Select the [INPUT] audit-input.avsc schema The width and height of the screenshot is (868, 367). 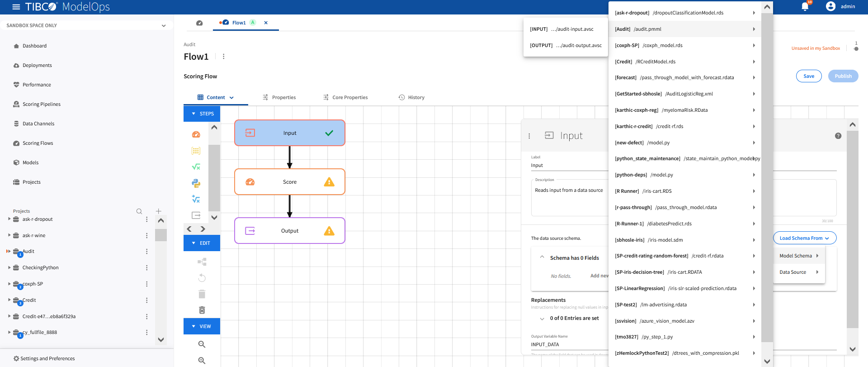point(566,29)
